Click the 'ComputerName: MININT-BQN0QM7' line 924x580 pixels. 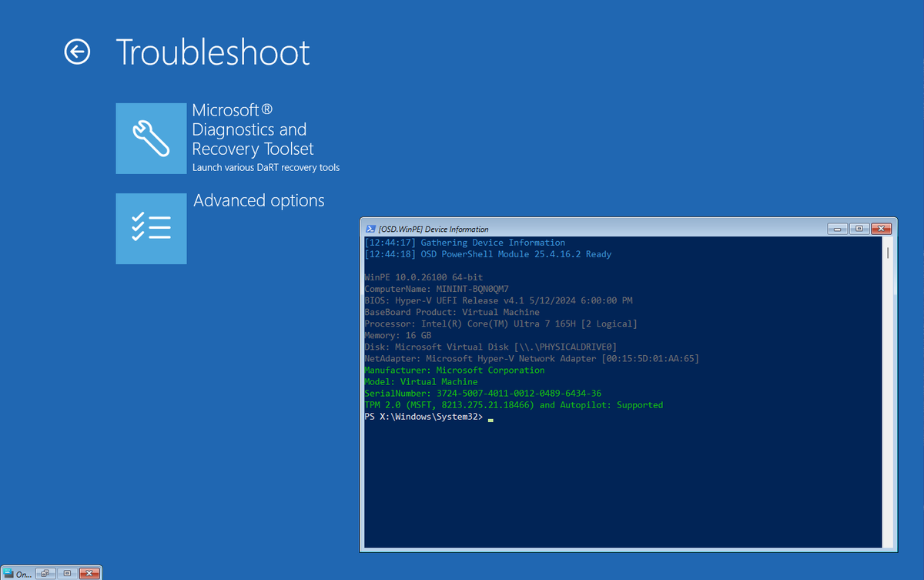coord(437,289)
